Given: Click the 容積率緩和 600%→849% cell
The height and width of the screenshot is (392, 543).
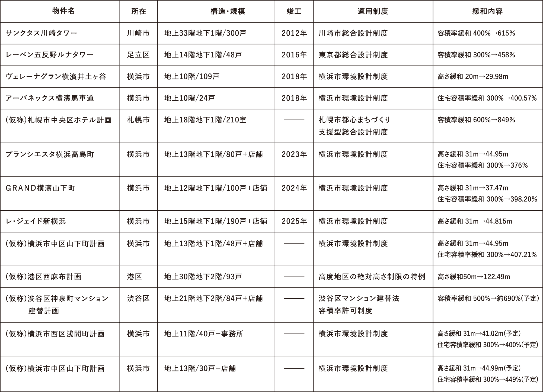Looking at the screenshot, I should [476, 120].
